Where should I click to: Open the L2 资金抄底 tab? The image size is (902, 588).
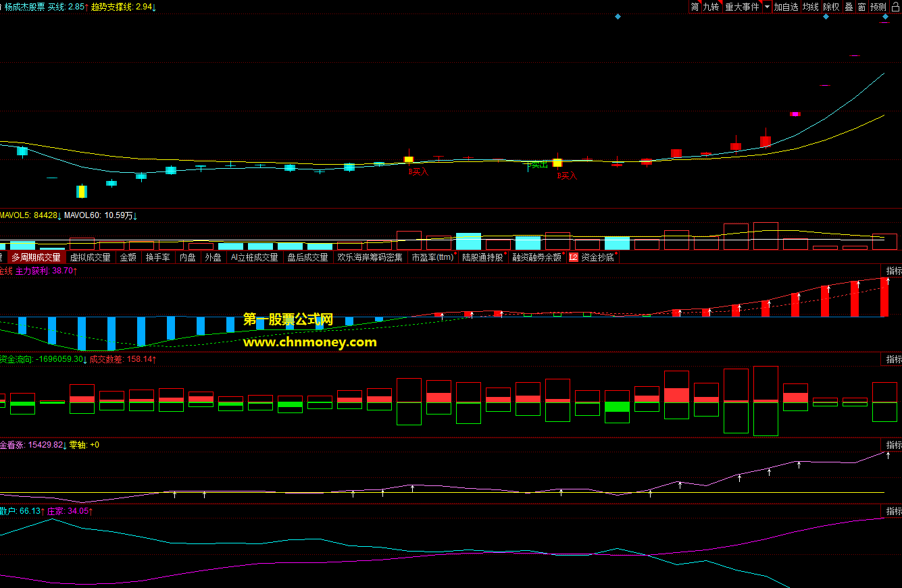coord(593,257)
